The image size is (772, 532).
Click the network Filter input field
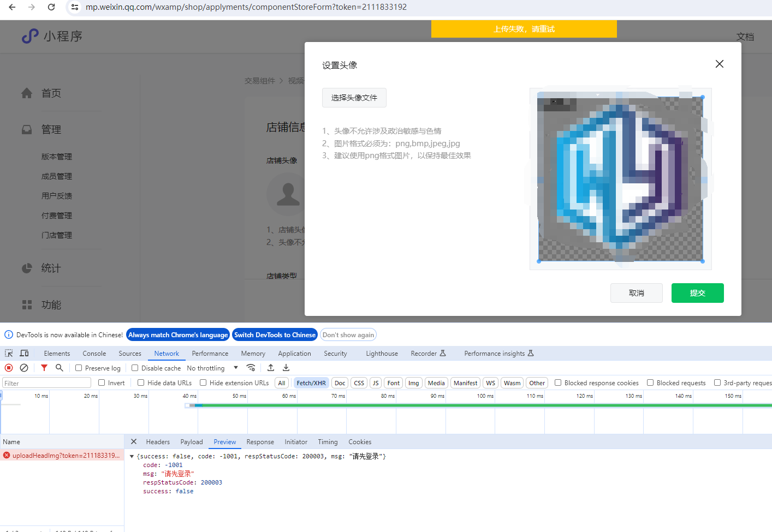[47, 383]
